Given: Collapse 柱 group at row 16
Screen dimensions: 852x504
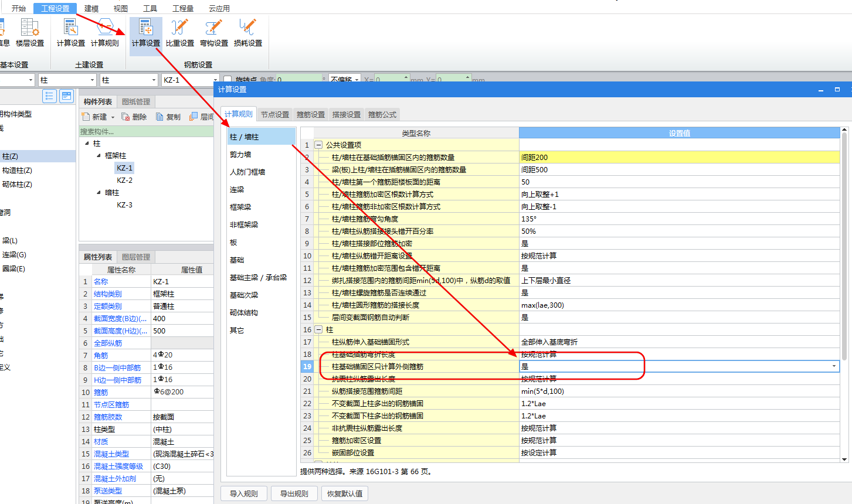Looking at the screenshot, I should click(x=318, y=329).
